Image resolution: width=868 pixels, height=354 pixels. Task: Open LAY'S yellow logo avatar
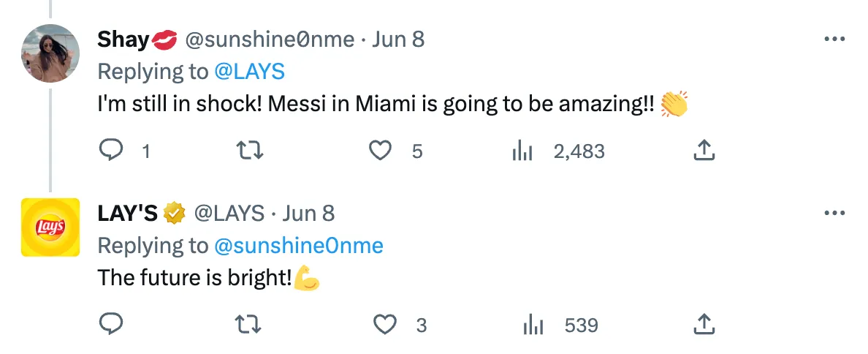[x=50, y=227]
